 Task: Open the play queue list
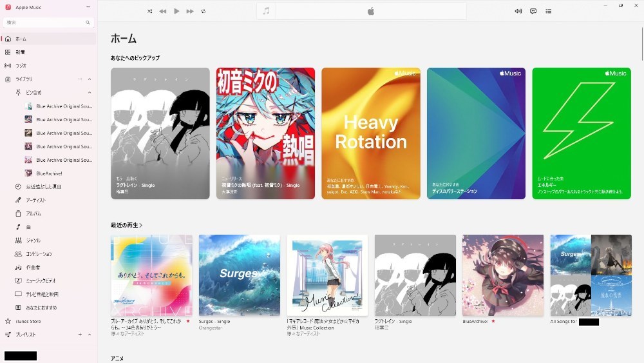(x=548, y=11)
